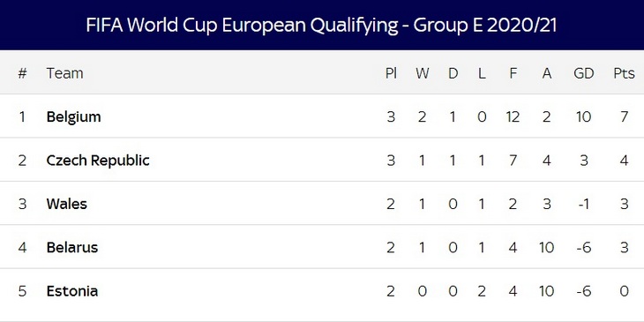The width and height of the screenshot is (644, 322).
Task: Click Wales goal difference -1
Action: pos(584,204)
